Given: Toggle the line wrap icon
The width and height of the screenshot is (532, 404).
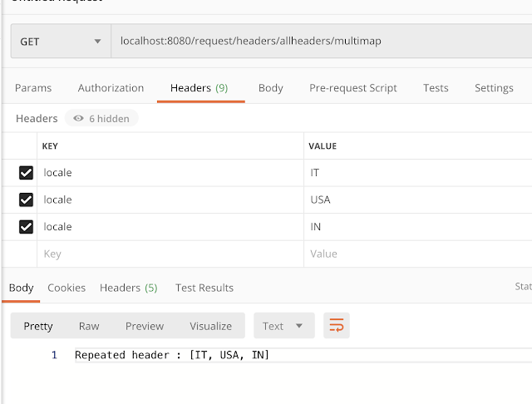Looking at the screenshot, I should click(x=336, y=326).
